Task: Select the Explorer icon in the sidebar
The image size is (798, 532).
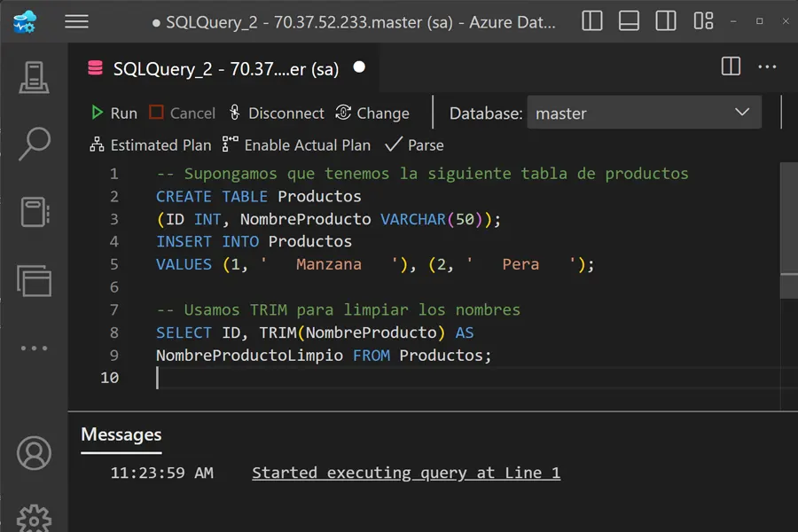Action: pos(34,279)
